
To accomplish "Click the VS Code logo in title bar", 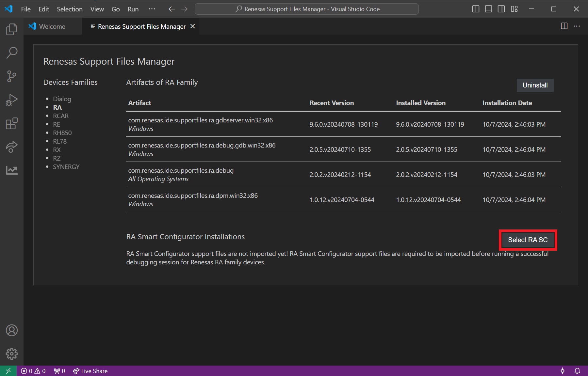I will [x=9, y=9].
